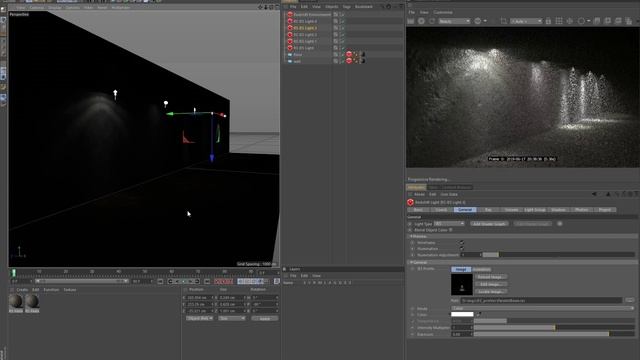Click the save image icon at right of RenderView toolbar
640x360 pixels.
click(x=629, y=21)
